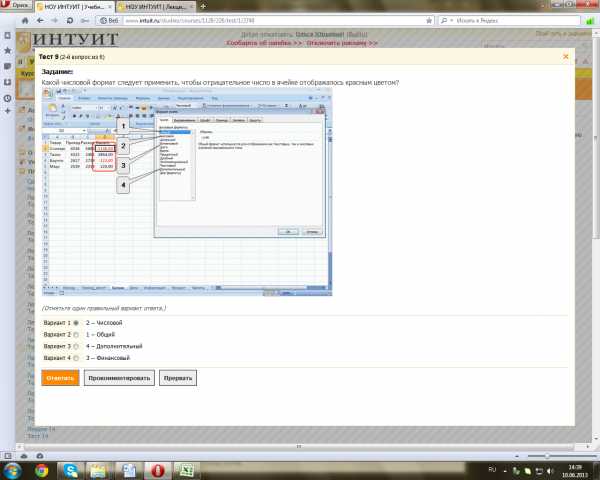This screenshot has height=480, width=600.
Task: Click the volume speaker tray icon
Action: (x=551, y=471)
